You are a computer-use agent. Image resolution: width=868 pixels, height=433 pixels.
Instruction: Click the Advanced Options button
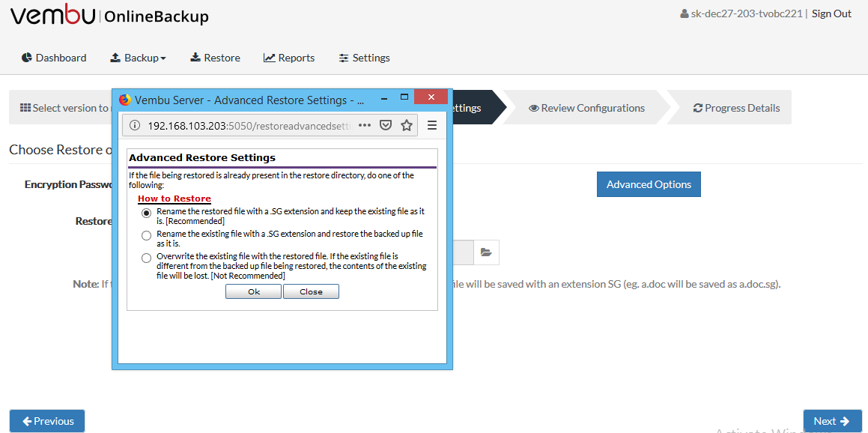(649, 184)
